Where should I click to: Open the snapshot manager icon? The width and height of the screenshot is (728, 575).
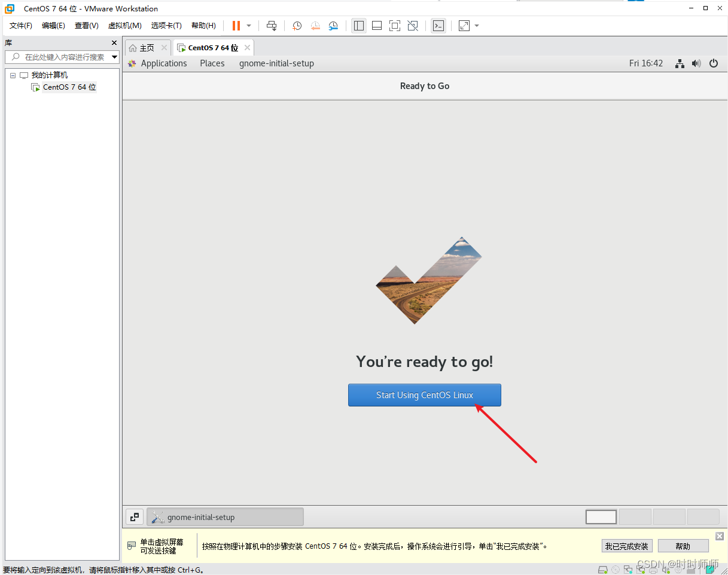333,26
